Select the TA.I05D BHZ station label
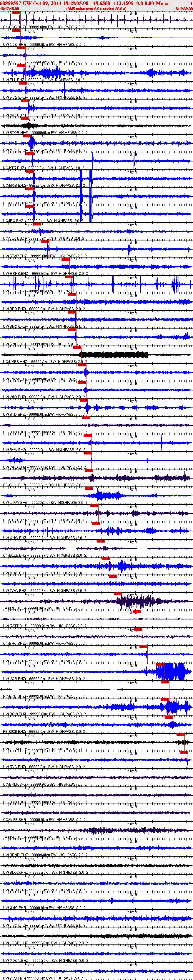This screenshot has width=193, height=980. pos(44,837)
